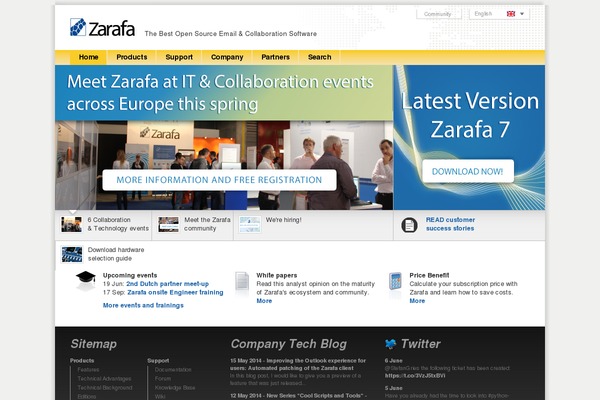Open Zarafa onsite Engineer training link
This screenshot has width=600, height=400.
click(x=175, y=292)
